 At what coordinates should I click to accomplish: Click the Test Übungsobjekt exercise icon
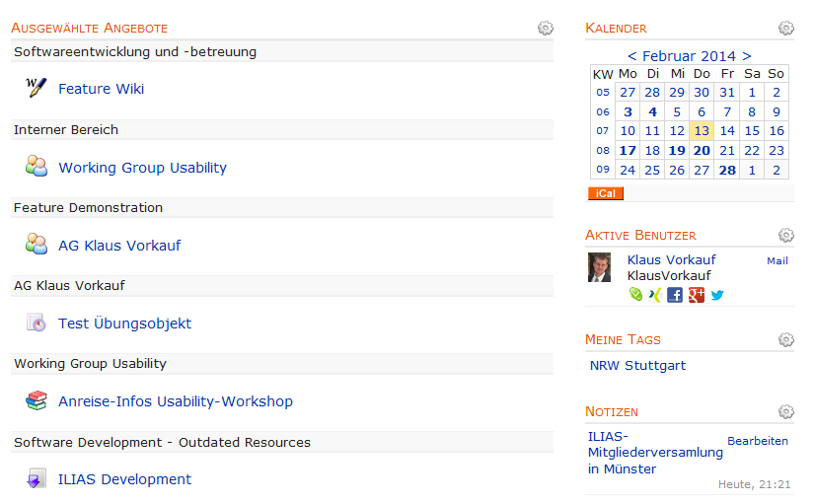(x=37, y=323)
